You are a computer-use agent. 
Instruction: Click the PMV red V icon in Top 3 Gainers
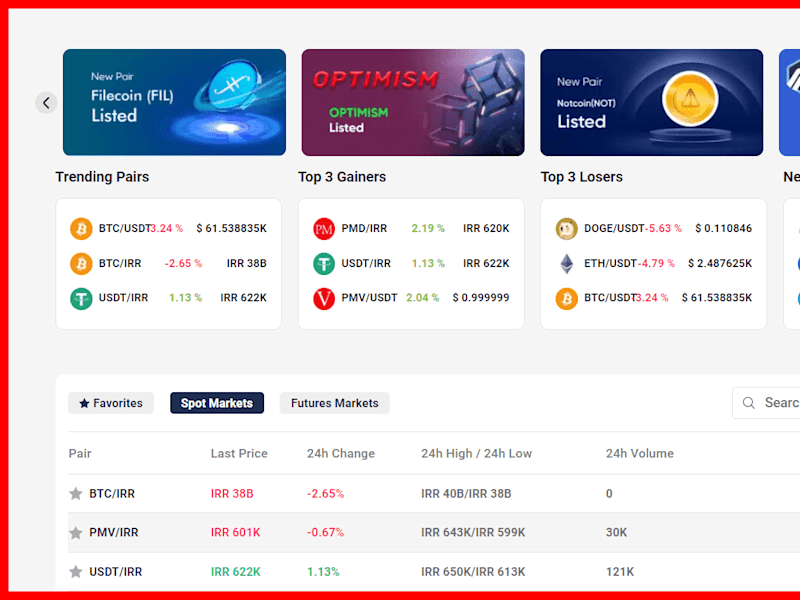[x=323, y=298]
